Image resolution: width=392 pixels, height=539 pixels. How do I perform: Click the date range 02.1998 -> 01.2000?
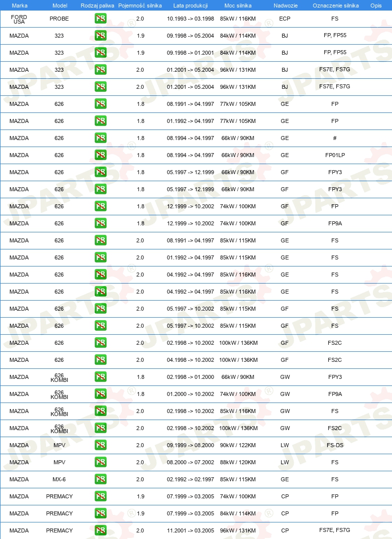pos(190,377)
